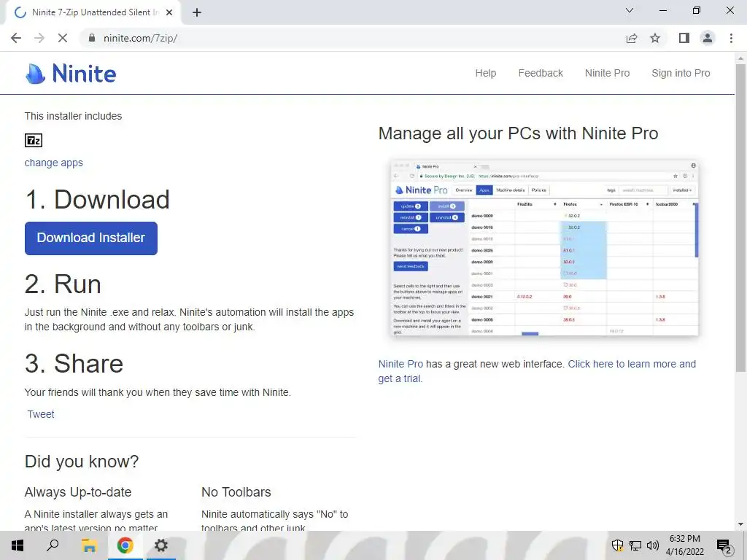The width and height of the screenshot is (747, 560).
Task: Click the Download Installer button
Action: 91,238
